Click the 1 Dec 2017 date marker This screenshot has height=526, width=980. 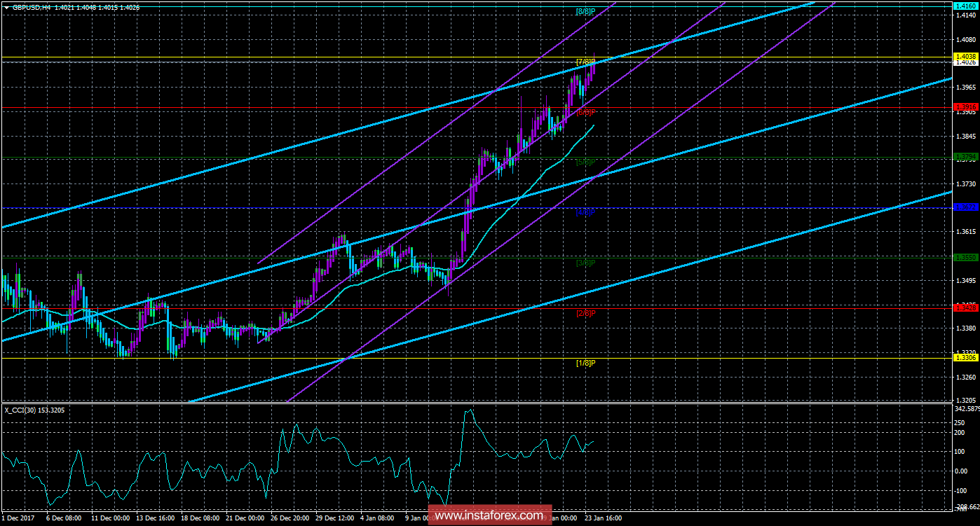pyautogui.click(x=17, y=518)
